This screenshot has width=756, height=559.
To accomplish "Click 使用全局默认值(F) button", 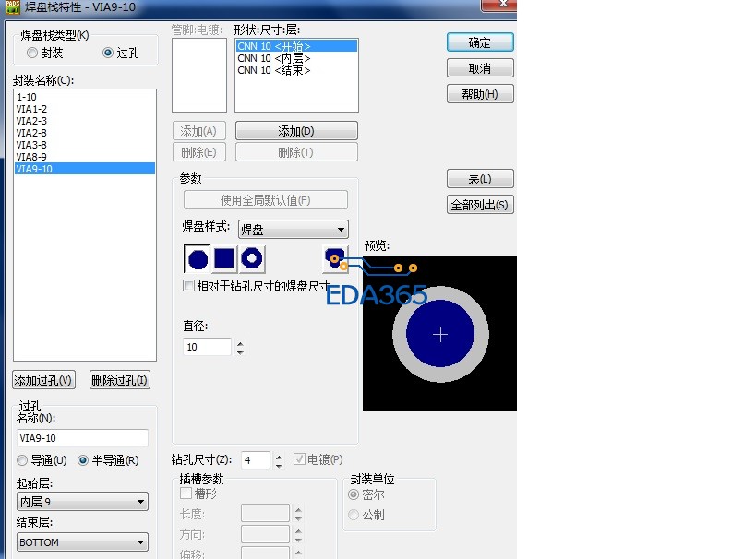I will (265, 200).
